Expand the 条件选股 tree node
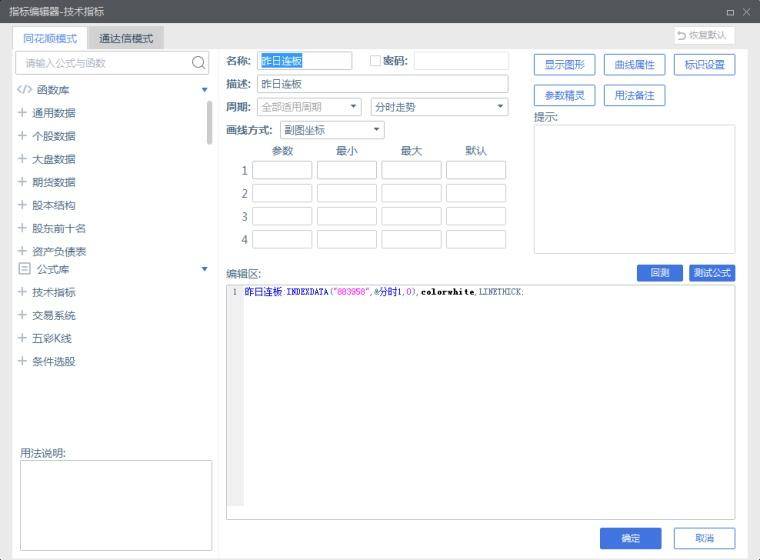 pyautogui.click(x=22, y=361)
